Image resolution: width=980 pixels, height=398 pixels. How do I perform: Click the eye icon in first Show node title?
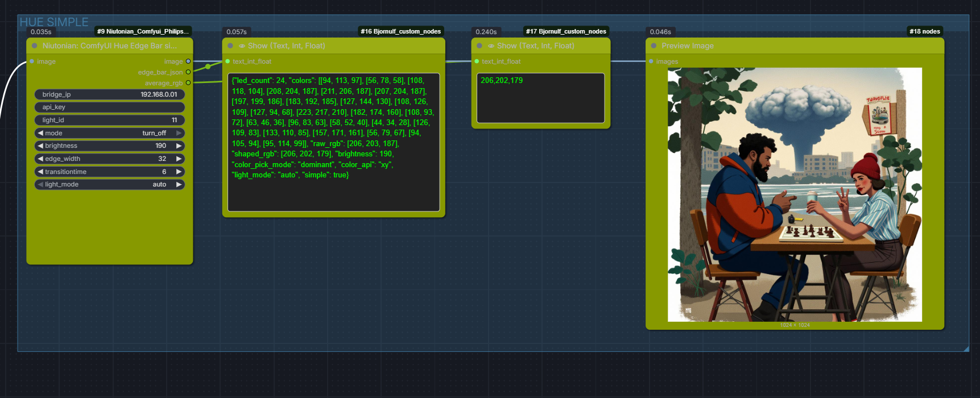point(242,46)
